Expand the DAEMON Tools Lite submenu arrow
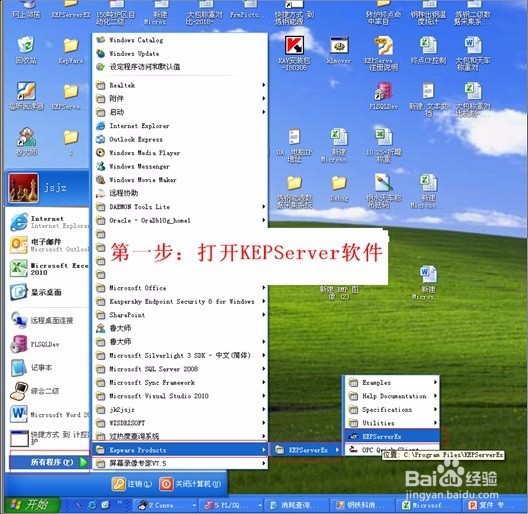528x514 pixels. click(264, 207)
